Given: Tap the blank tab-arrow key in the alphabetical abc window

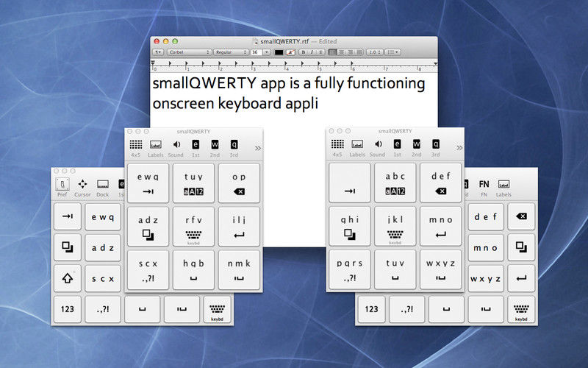Looking at the screenshot, I should coord(350,183).
